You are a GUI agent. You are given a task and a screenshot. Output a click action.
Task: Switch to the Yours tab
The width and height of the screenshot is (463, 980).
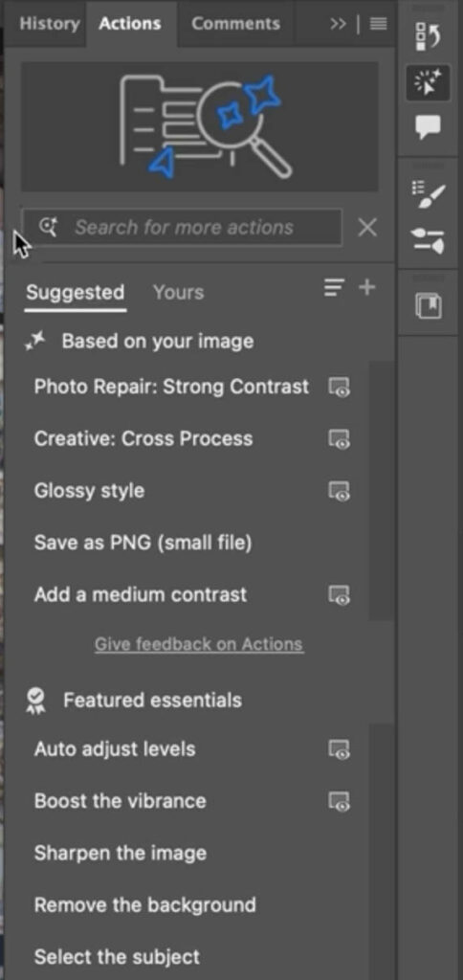pos(179,293)
